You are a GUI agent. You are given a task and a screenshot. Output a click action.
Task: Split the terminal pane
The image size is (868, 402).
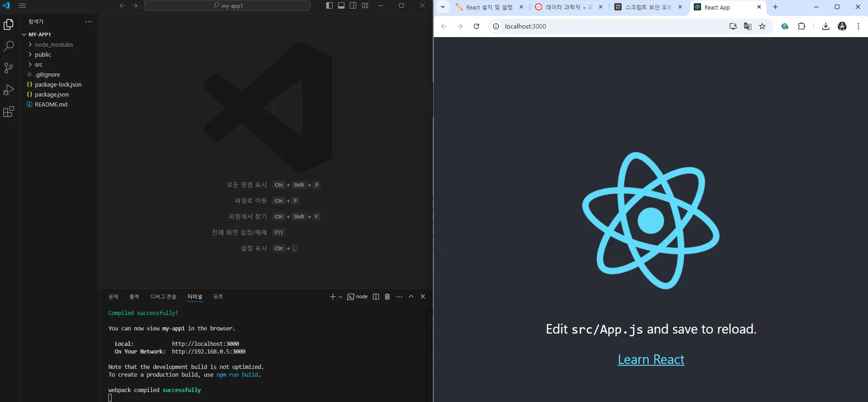coord(376,296)
